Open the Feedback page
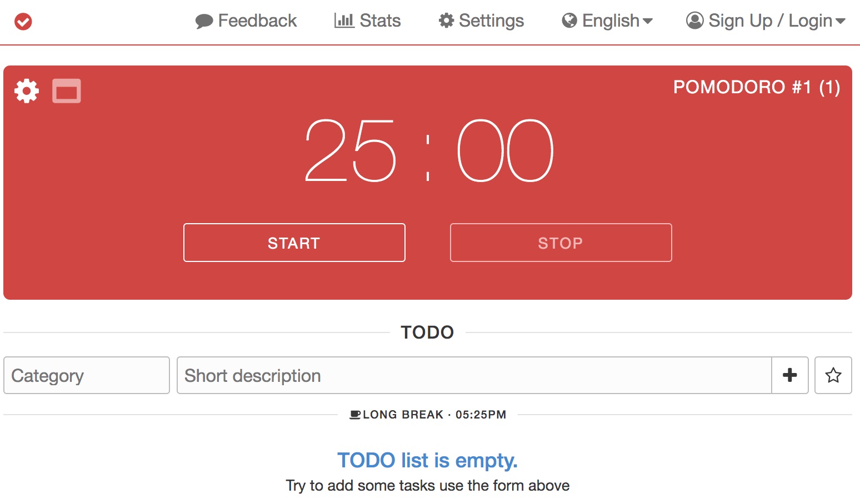This screenshot has height=504, width=860. [x=246, y=21]
